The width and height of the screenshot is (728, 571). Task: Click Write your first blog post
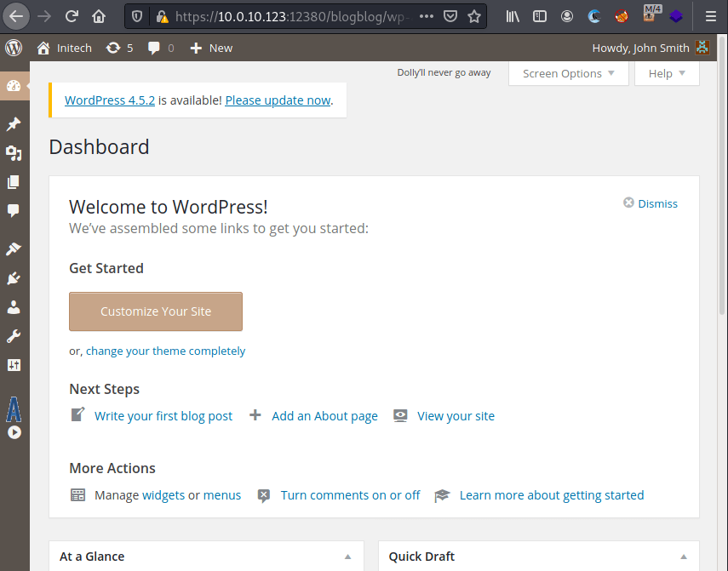point(163,416)
